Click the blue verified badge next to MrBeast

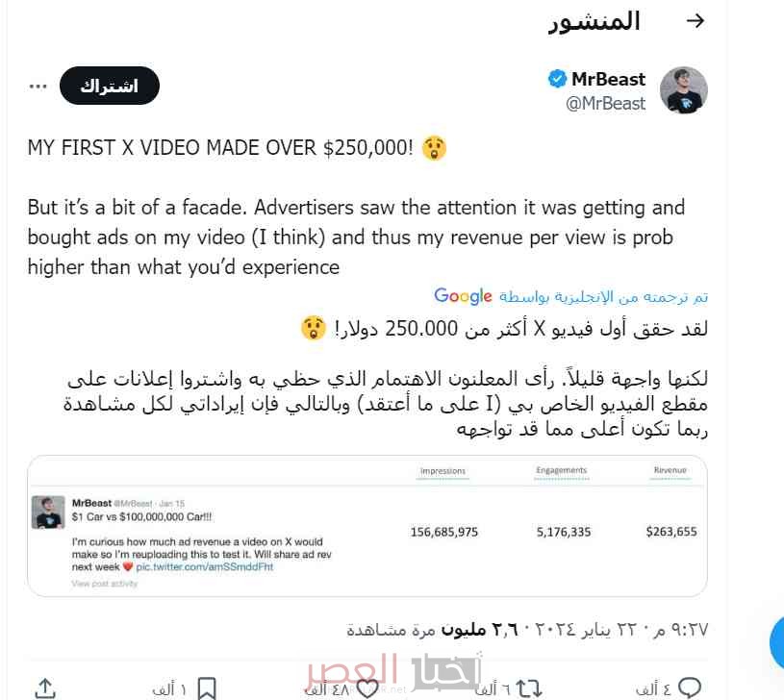[557, 79]
